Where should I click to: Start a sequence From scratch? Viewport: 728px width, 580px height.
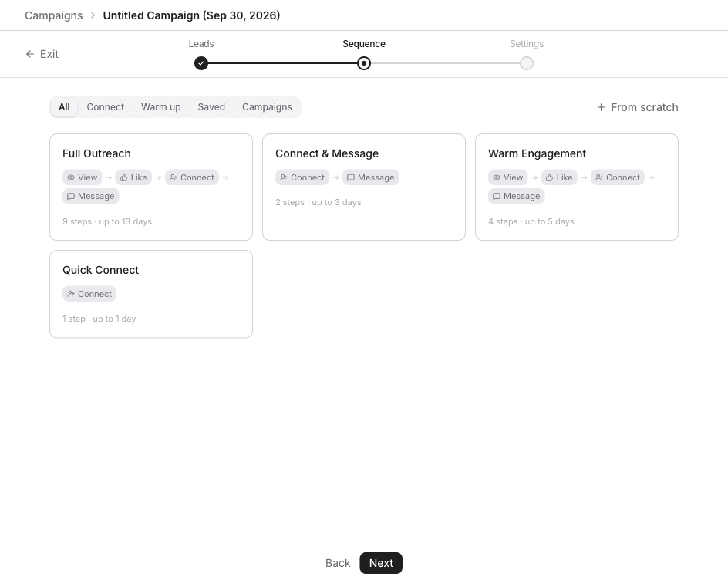click(x=638, y=107)
